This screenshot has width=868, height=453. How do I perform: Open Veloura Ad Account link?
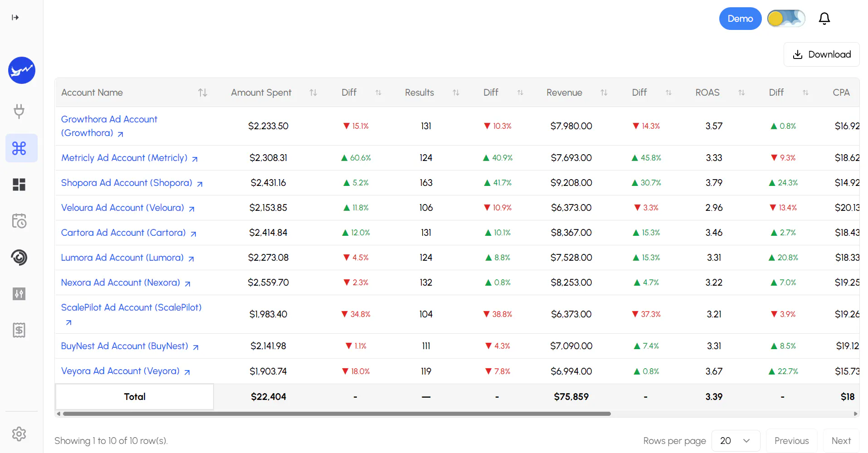pos(128,208)
